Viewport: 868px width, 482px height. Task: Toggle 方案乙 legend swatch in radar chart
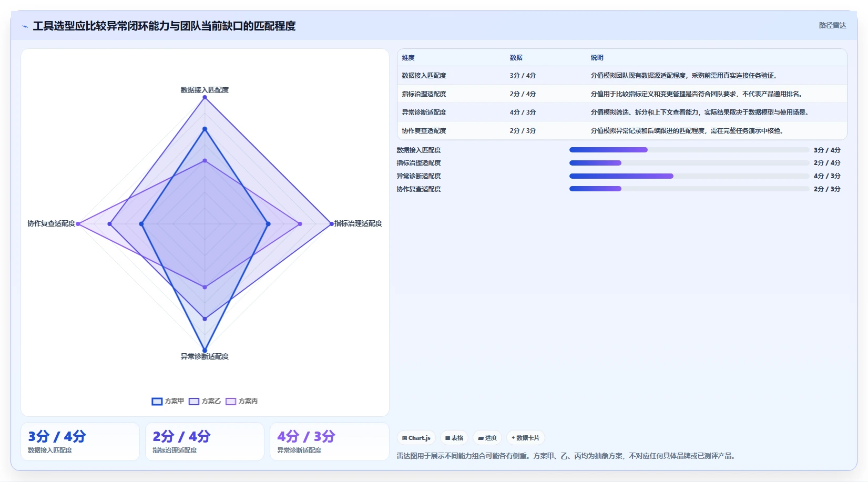coord(194,401)
